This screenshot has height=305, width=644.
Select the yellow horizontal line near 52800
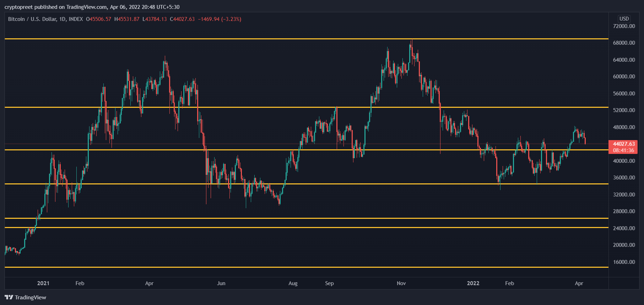(x=306, y=107)
